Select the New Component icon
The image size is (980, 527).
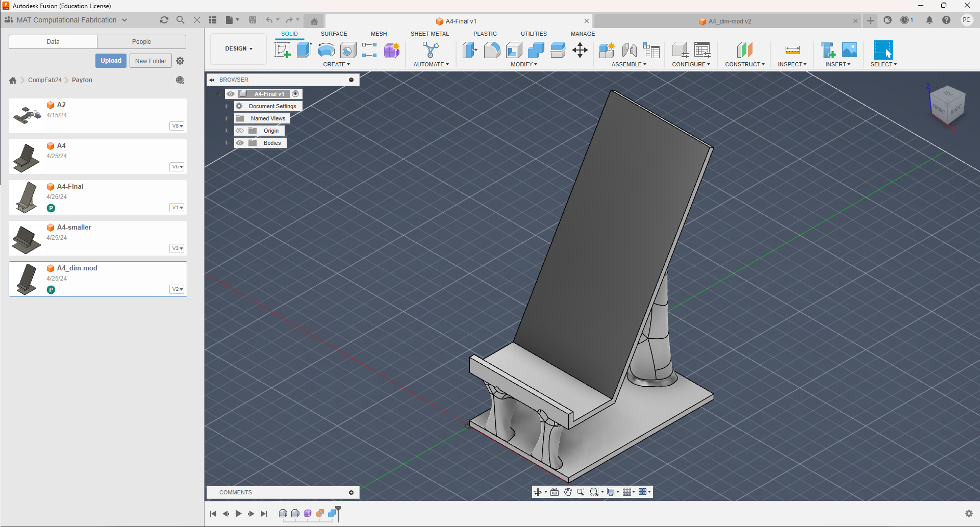click(607, 50)
